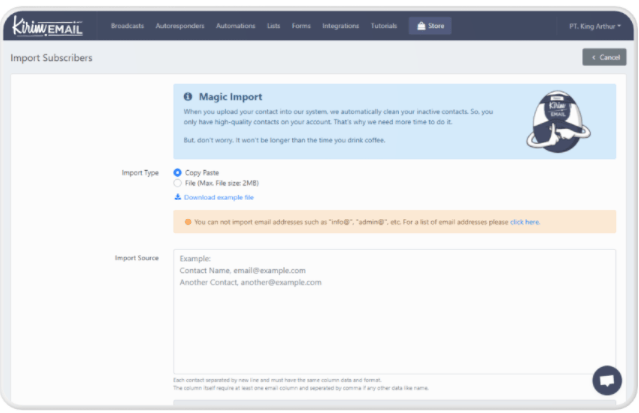Viewport: 639px width, 413px height.
Task: Open the Forms section
Action: pyautogui.click(x=301, y=26)
